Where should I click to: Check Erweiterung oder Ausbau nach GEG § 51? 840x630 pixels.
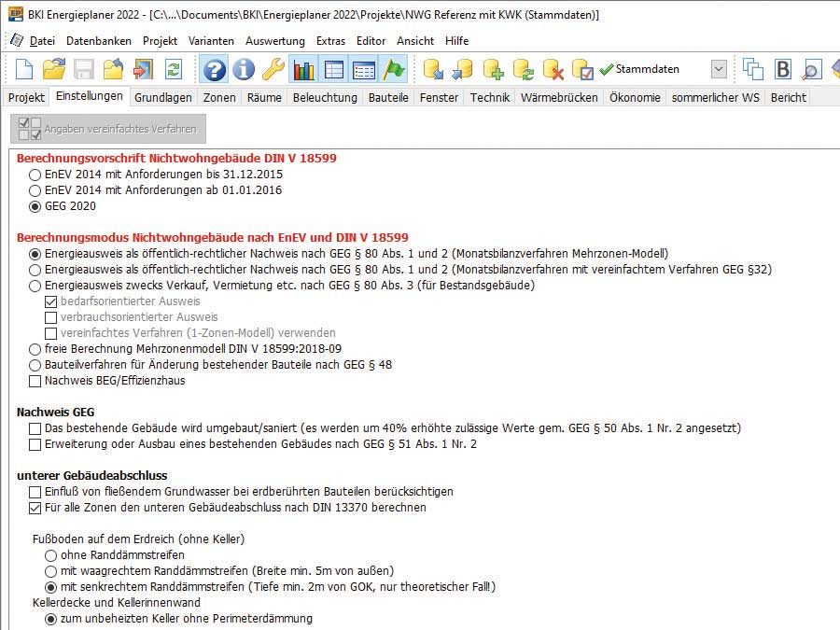point(35,444)
